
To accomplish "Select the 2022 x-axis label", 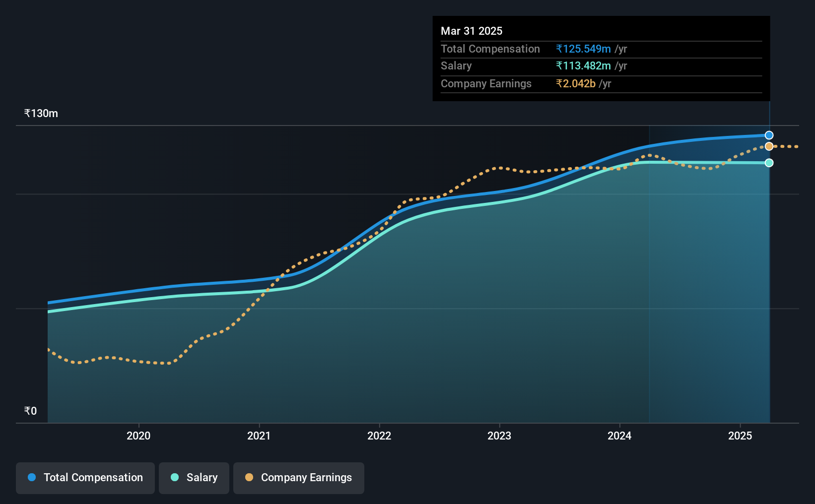I will click(x=379, y=436).
